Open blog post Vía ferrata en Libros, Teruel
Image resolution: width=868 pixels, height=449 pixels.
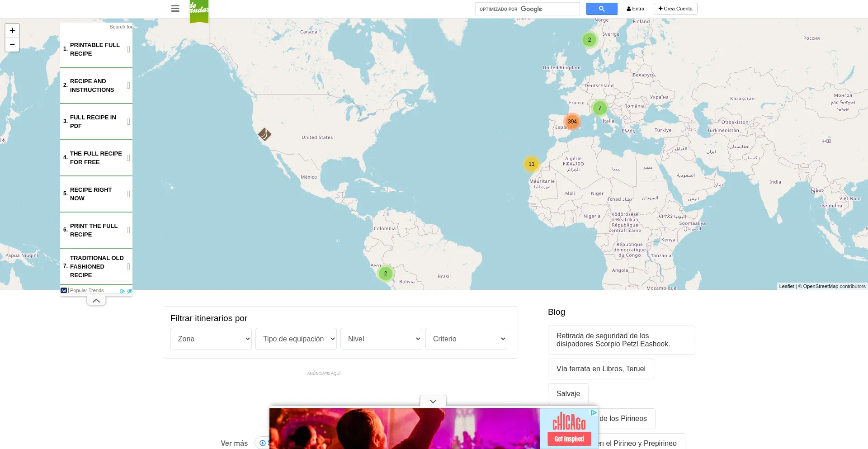click(600, 369)
